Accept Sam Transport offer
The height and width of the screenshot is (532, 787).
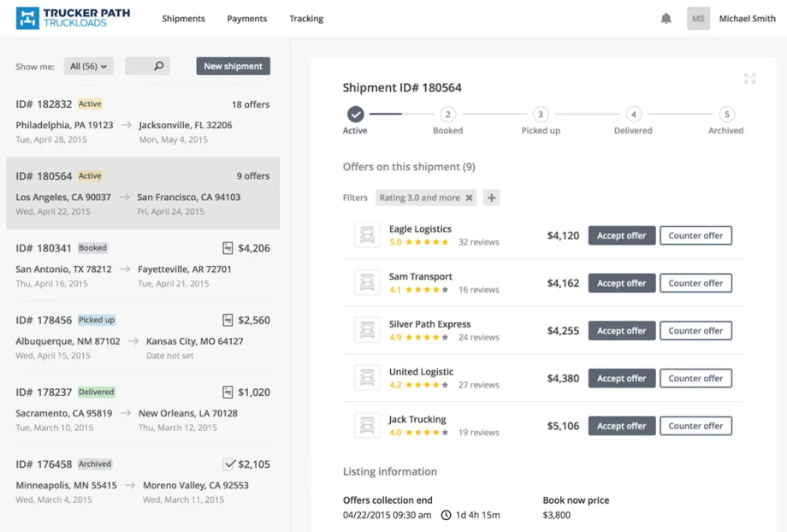click(x=621, y=283)
